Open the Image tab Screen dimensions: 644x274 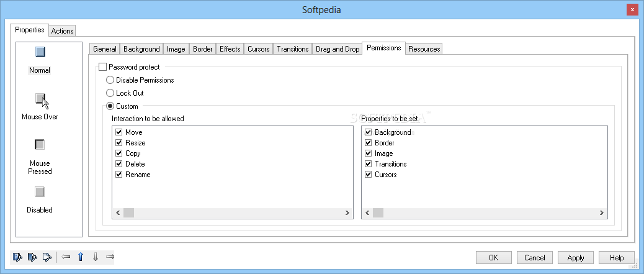coord(176,49)
